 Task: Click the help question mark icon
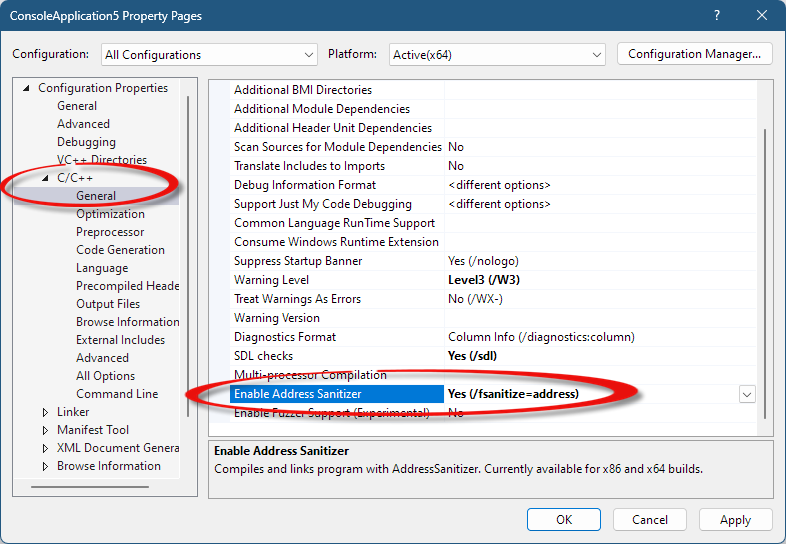click(717, 16)
